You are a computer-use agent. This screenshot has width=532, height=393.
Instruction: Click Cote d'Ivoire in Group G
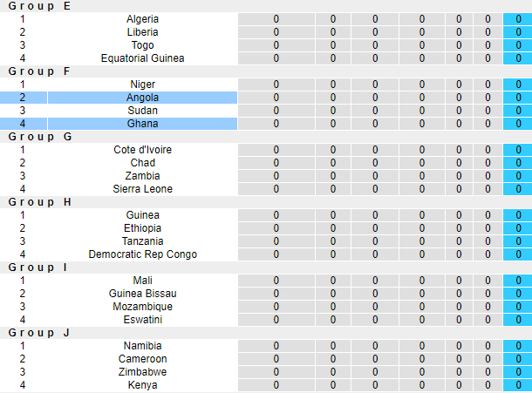click(142, 150)
